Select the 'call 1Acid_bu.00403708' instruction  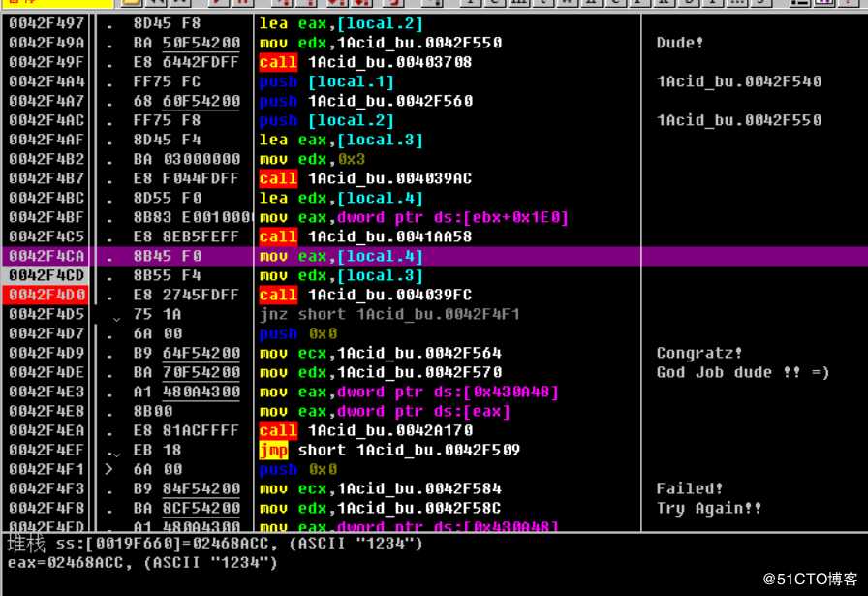coord(365,62)
